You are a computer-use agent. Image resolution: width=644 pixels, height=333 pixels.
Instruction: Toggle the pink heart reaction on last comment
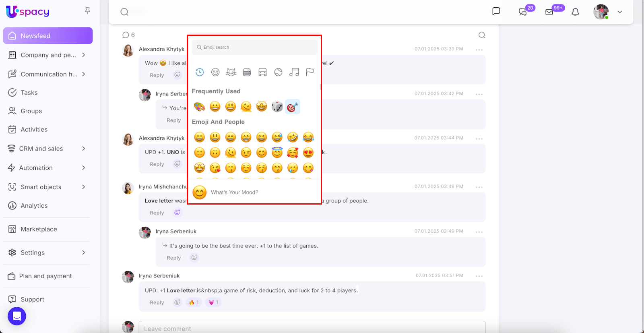click(x=213, y=302)
